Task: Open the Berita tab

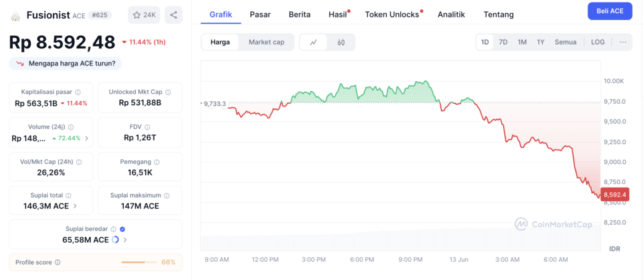Action: pyautogui.click(x=299, y=14)
